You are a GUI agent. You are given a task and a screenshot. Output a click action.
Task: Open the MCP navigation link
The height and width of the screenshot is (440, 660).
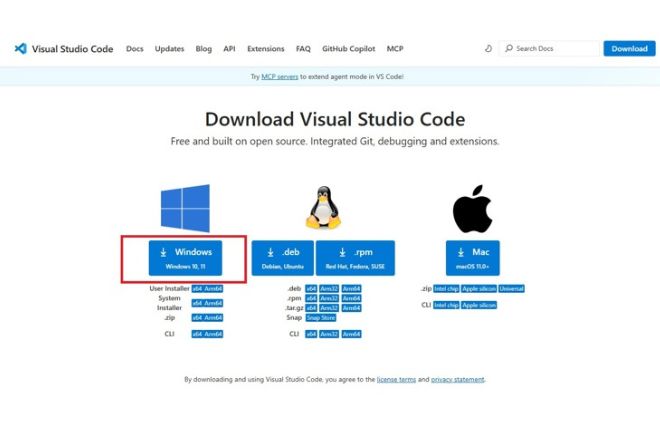tap(395, 48)
